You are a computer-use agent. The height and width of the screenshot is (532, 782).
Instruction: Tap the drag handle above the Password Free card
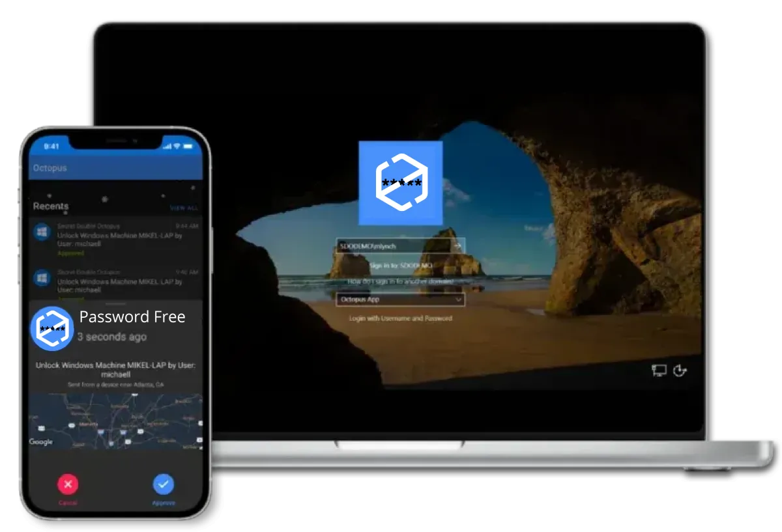pos(116,303)
